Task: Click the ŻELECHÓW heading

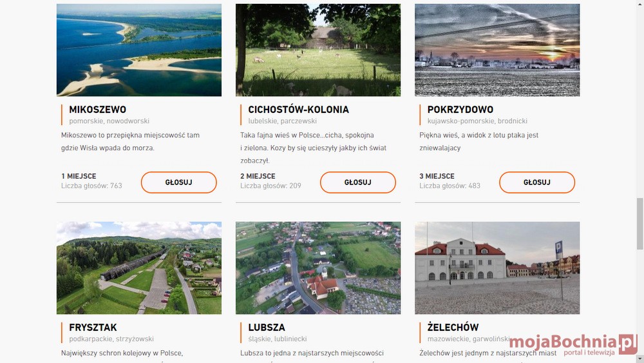Action: pos(453,328)
